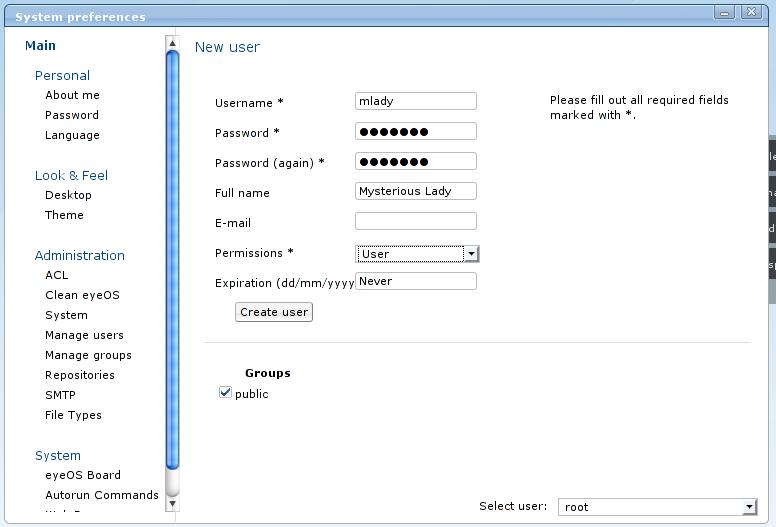
Task: Open SMTP configuration
Action: [x=60, y=395]
